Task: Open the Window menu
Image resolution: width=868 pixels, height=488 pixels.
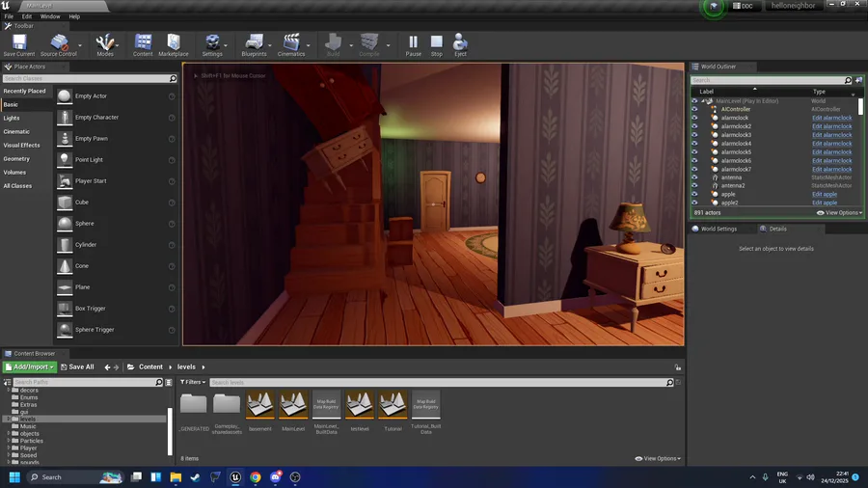Action: click(x=50, y=16)
